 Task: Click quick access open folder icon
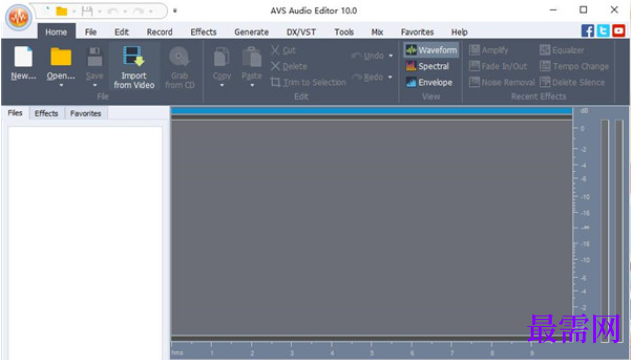tap(62, 11)
